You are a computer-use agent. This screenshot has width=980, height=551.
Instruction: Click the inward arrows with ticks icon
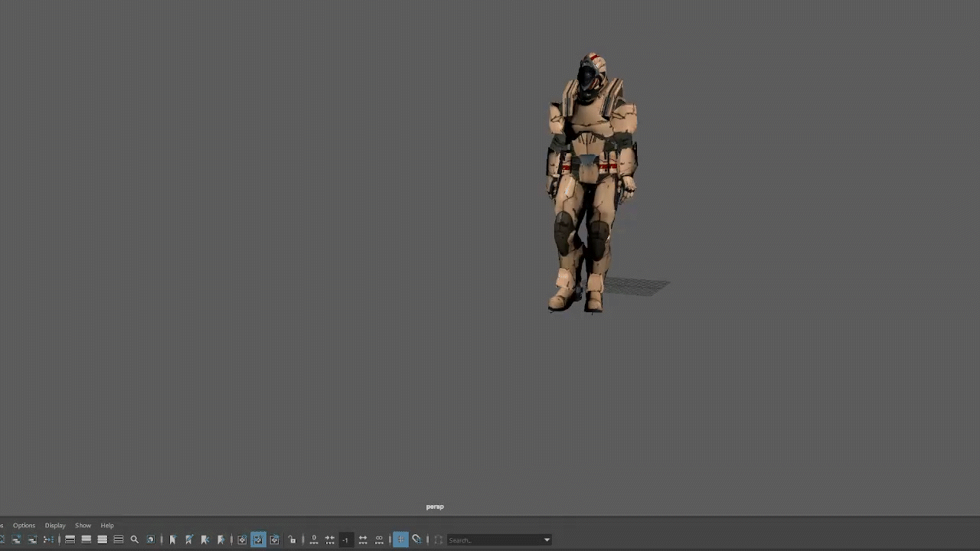pyautogui.click(x=330, y=540)
